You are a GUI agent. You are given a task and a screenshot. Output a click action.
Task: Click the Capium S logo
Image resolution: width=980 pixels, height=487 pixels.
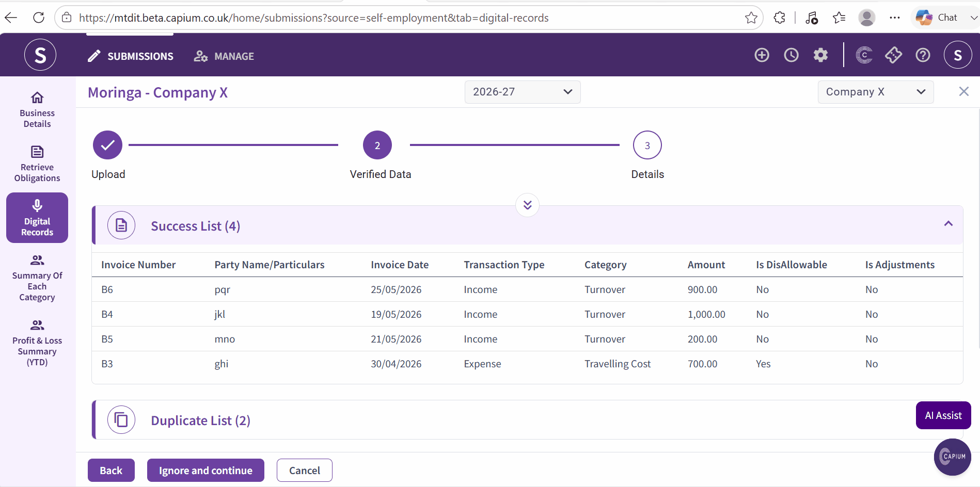(40, 55)
